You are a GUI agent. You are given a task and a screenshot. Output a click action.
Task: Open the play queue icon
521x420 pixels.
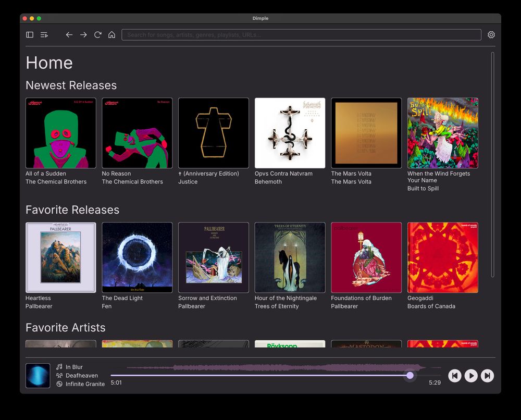[x=44, y=35]
